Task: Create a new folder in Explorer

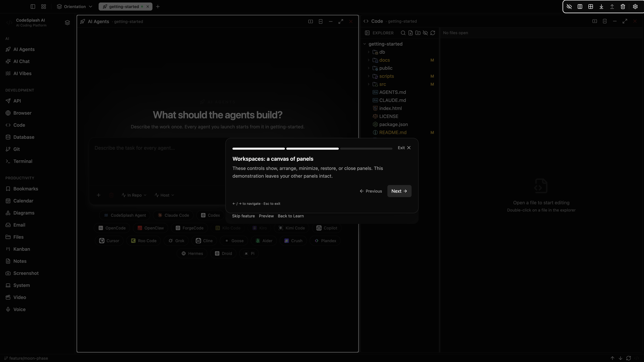Action: pyautogui.click(x=418, y=33)
